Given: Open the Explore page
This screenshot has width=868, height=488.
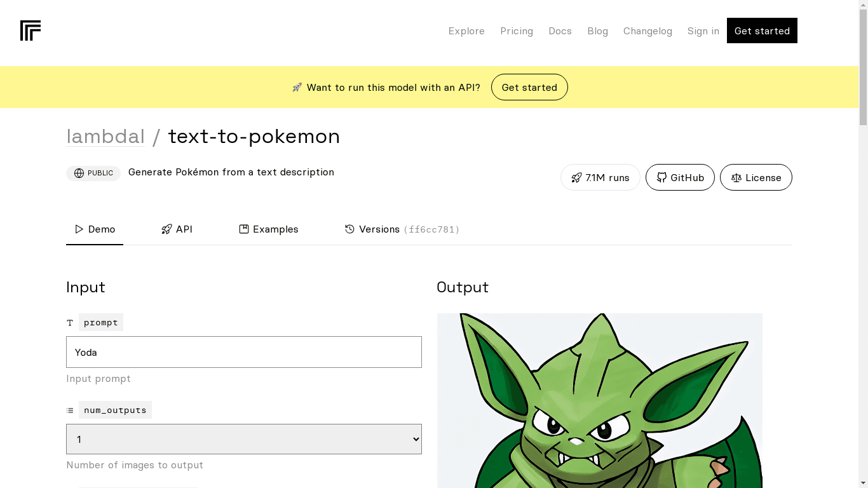Looking at the screenshot, I should tap(466, 31).
